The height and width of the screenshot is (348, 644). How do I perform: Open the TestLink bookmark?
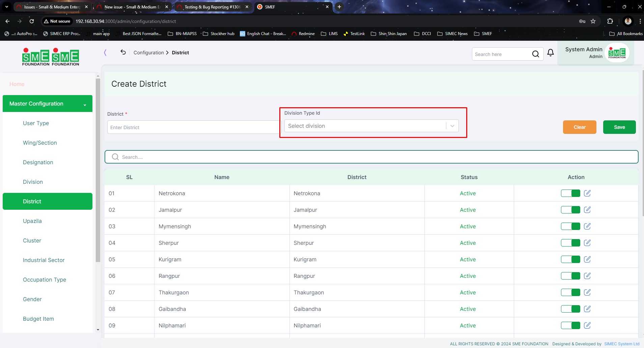(354, 34)
